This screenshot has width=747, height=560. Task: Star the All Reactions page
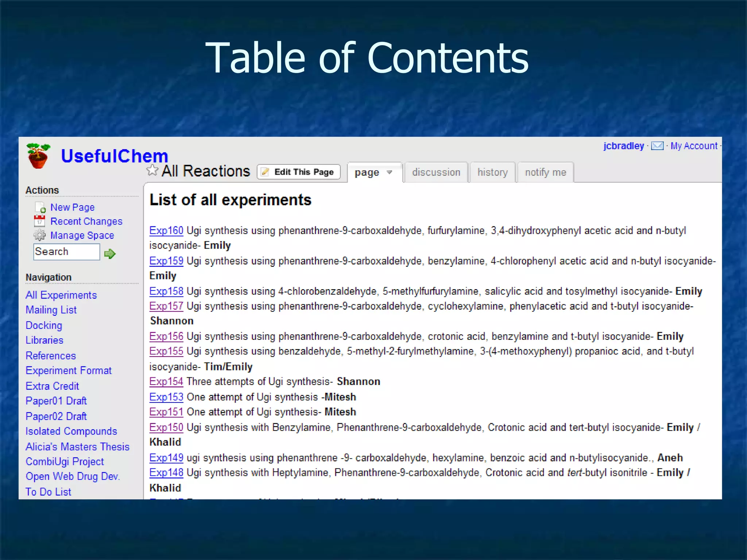[x=152, y=170]
